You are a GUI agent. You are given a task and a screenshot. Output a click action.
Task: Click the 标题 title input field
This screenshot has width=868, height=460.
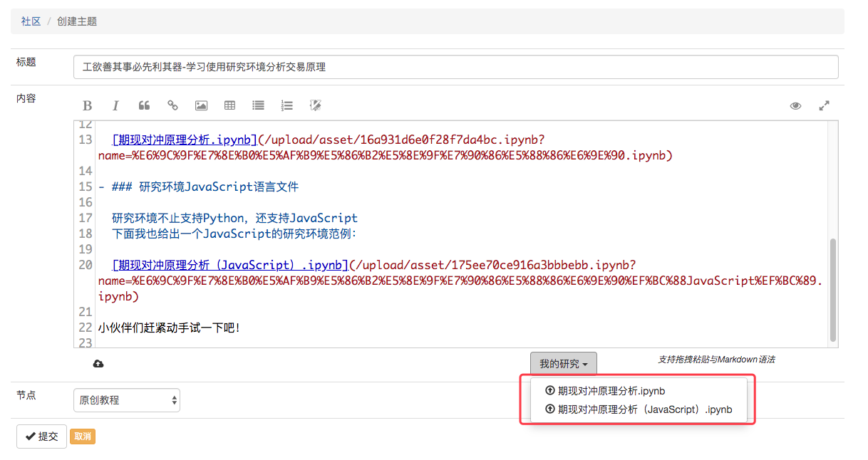pos(455,67)
